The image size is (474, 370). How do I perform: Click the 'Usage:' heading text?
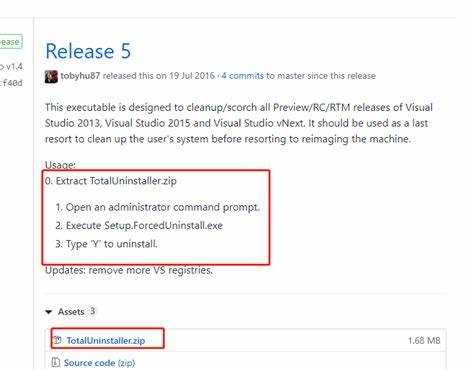click(60, 165)
